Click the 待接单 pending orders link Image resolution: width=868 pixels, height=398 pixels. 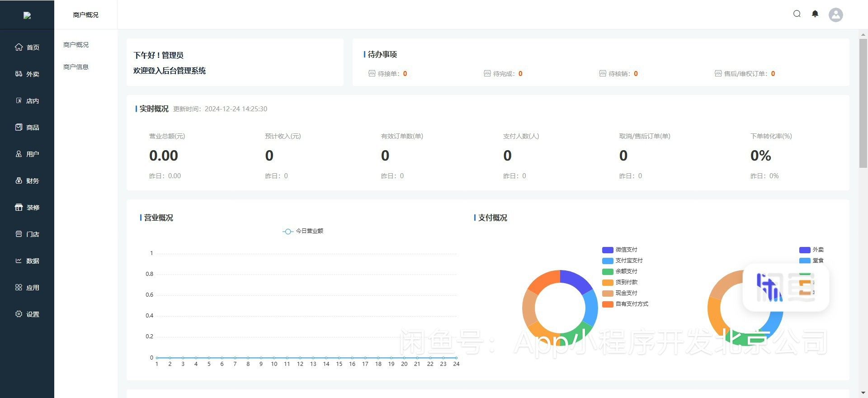pyautogui.click(x=388, y=74)
